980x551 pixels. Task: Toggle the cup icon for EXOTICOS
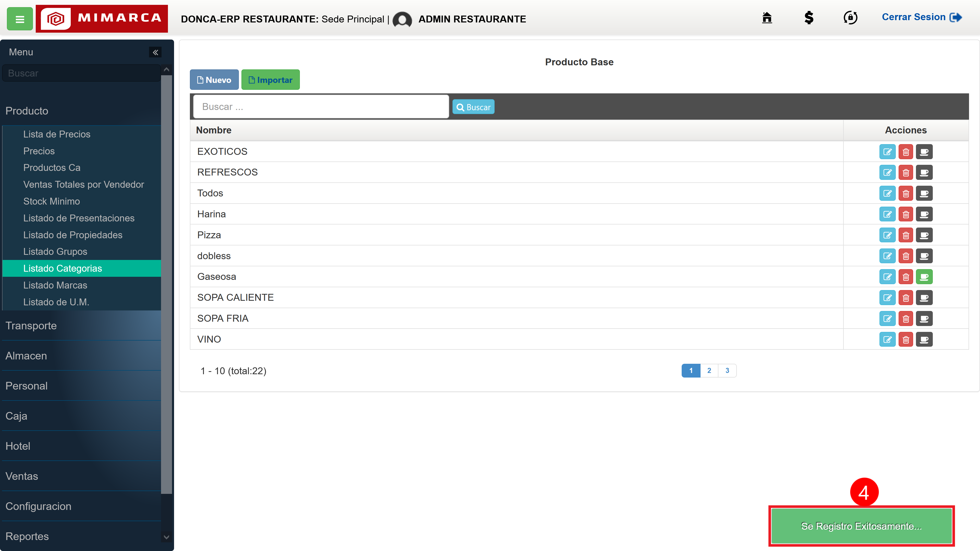[924, 152]
